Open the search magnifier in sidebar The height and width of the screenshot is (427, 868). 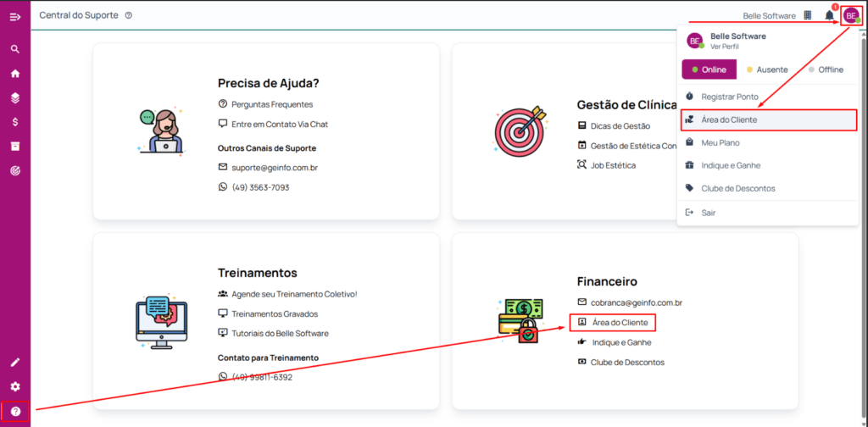pos(15,49)
